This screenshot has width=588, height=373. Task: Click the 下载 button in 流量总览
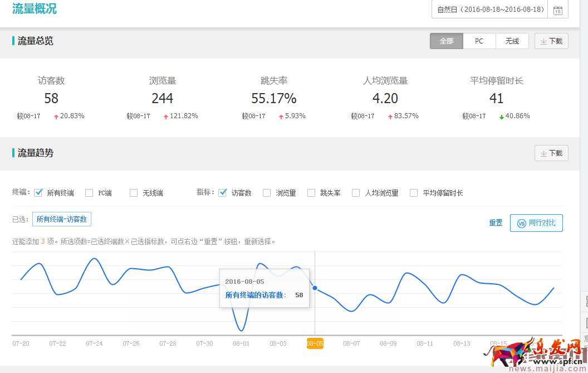coord(551,41)
